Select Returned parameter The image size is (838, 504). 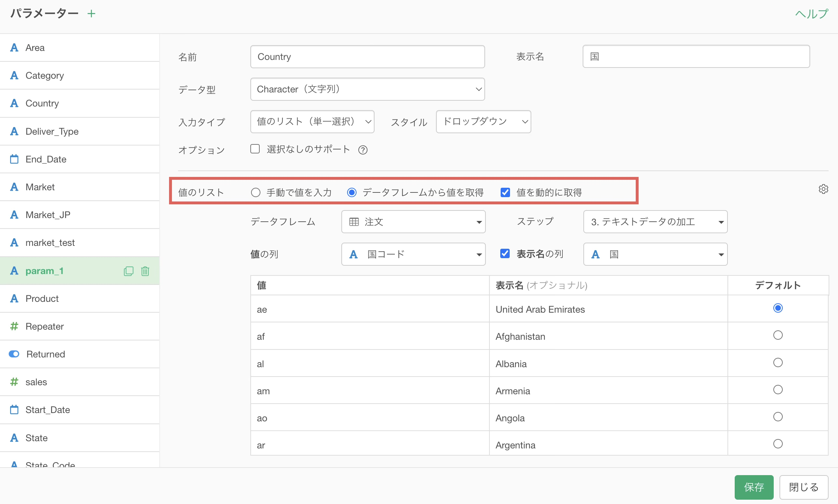tap(79, 354)
